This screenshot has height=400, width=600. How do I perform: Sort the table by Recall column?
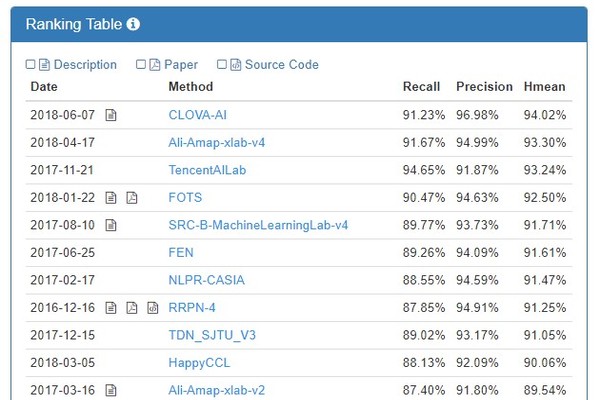[x=420, y=87]
